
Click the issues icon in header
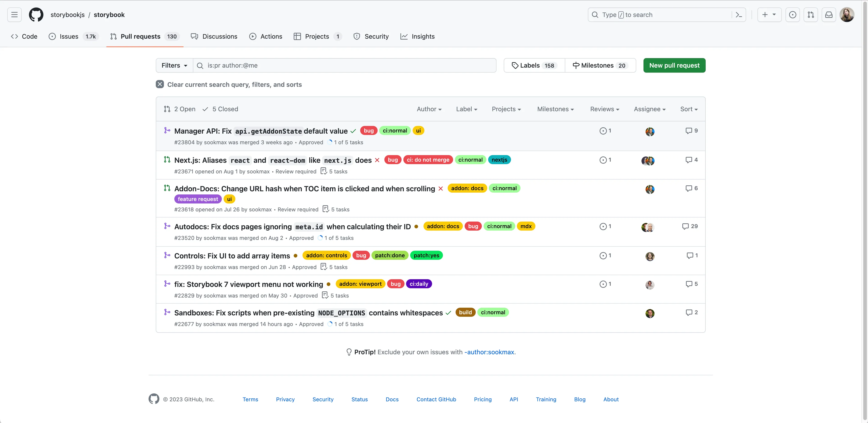[792, 15]
